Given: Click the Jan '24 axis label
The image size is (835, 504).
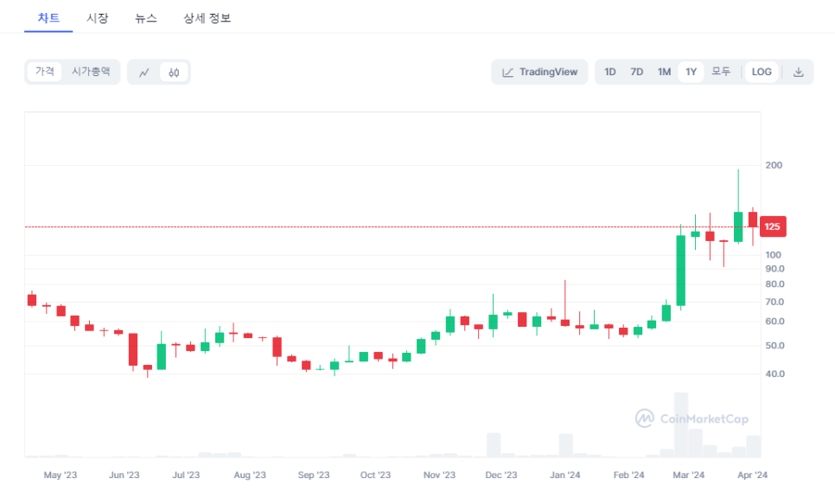Looking at the screenshot, I should (x=565, y=475).
